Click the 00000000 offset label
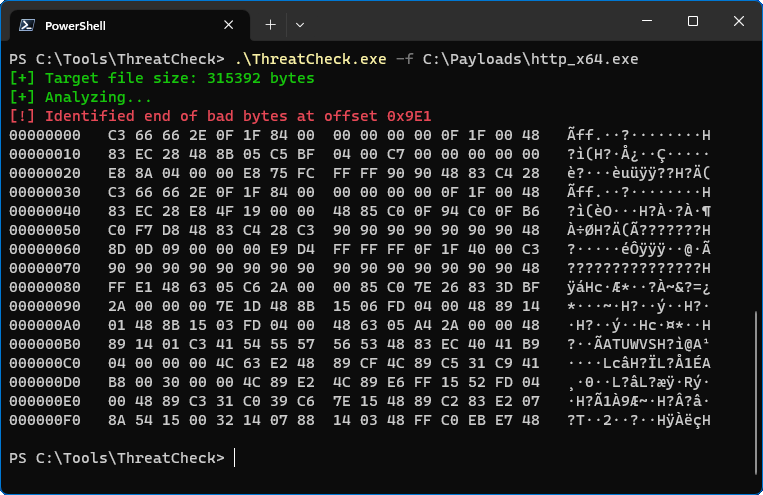The height and width of the screenshot is (495, 763). [43, 135]
